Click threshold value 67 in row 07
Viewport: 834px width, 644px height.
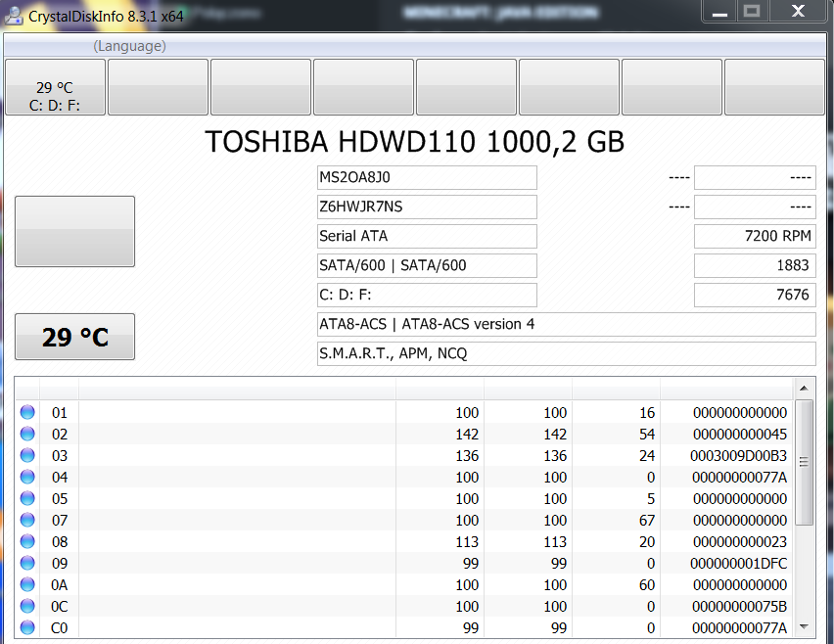647,520
